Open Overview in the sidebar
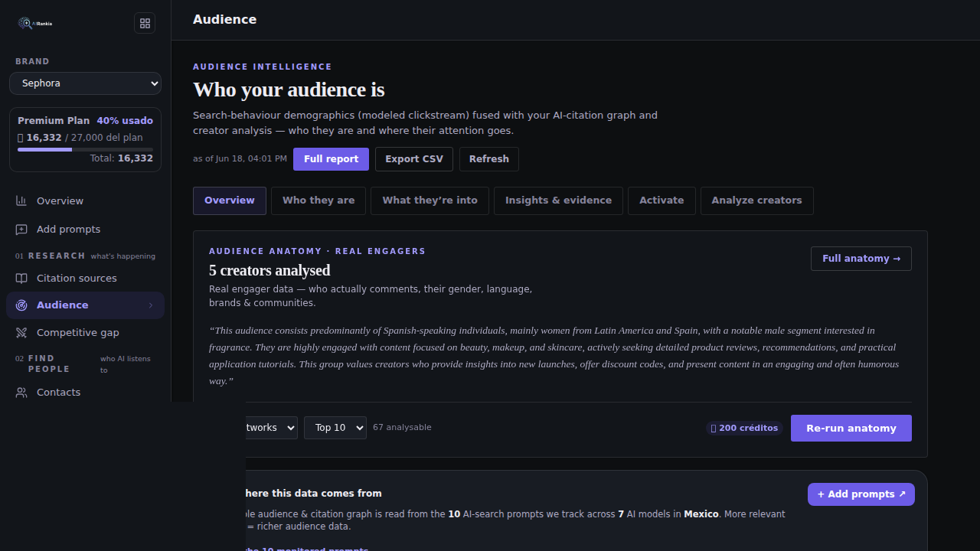 click(x=85, y=201)
